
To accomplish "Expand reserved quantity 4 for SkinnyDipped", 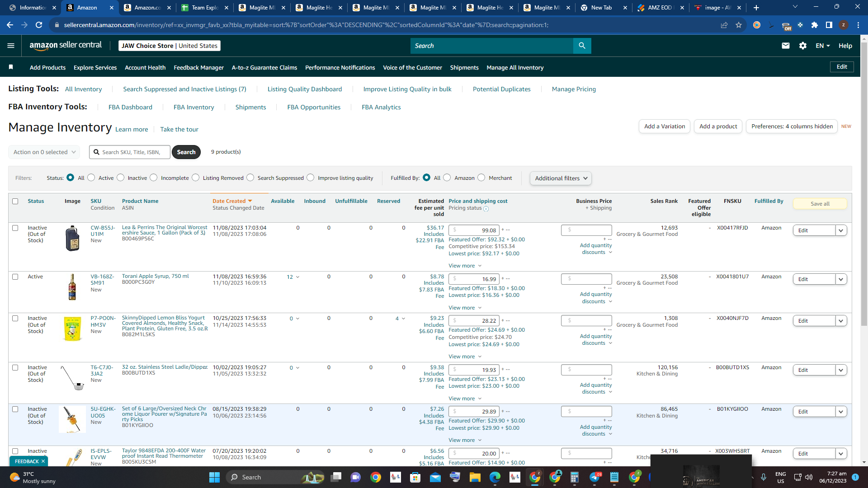I will tap(400, 319).
